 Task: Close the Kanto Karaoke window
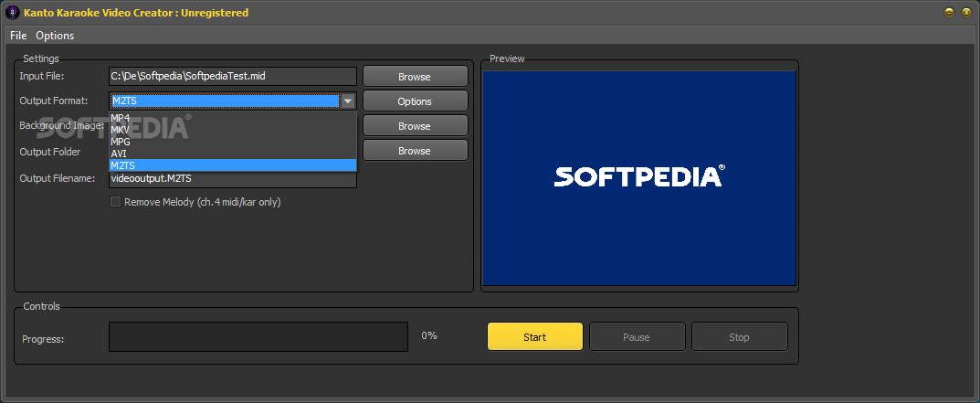pyautogui.click(x=967, y=13)
